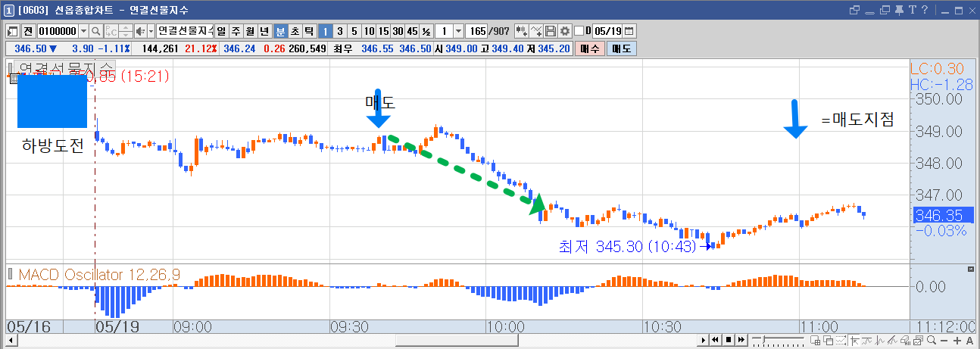Click the bottom magnifier zoom icon
This screenshot has height=349, width=980.
[x=931, y=341]
